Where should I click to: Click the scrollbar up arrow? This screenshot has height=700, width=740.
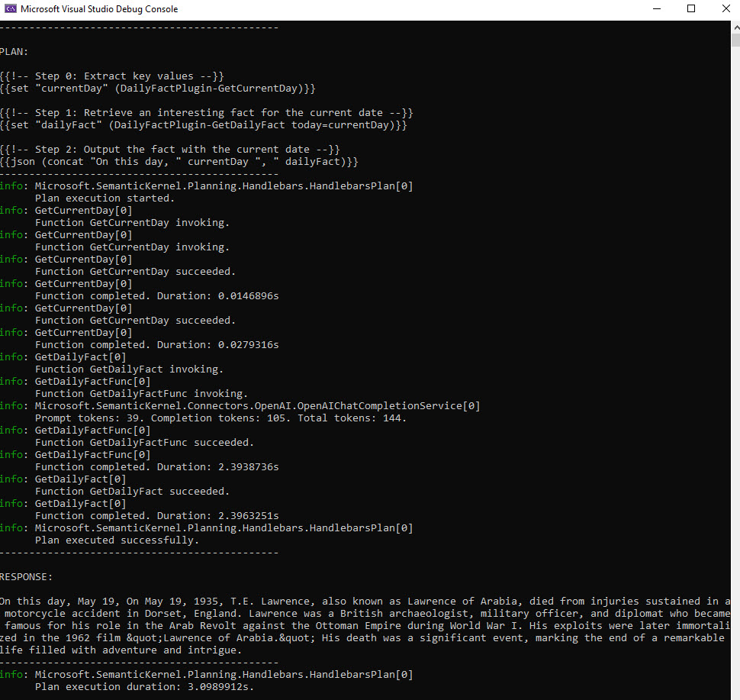735,28
